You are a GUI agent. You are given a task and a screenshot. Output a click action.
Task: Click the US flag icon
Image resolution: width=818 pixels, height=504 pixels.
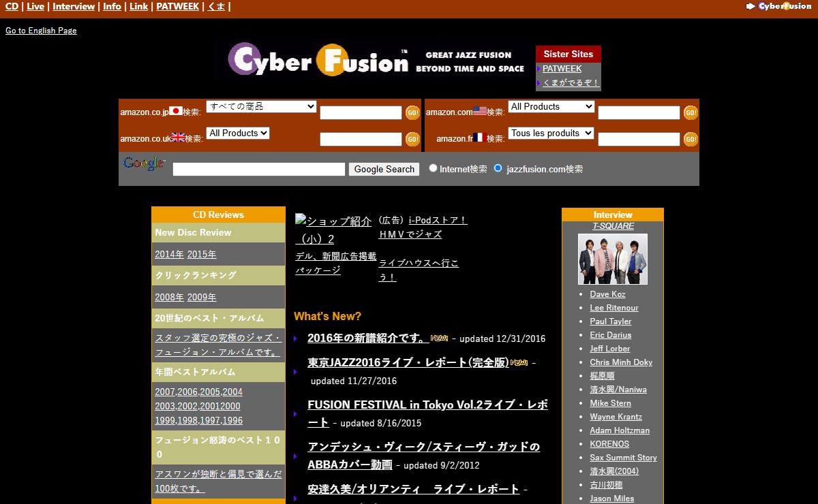(480, 110)
